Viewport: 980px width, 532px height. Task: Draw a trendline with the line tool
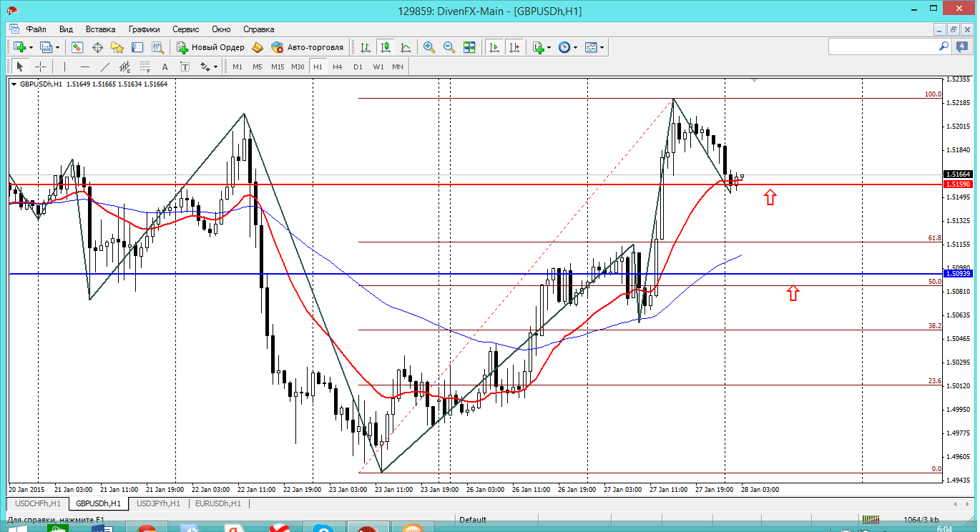point(105,66)
